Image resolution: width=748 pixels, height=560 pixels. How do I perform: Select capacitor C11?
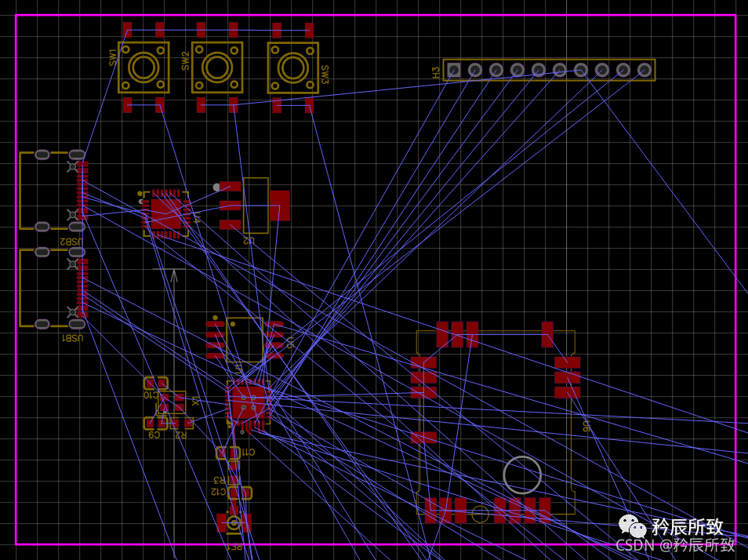(228, 453)
